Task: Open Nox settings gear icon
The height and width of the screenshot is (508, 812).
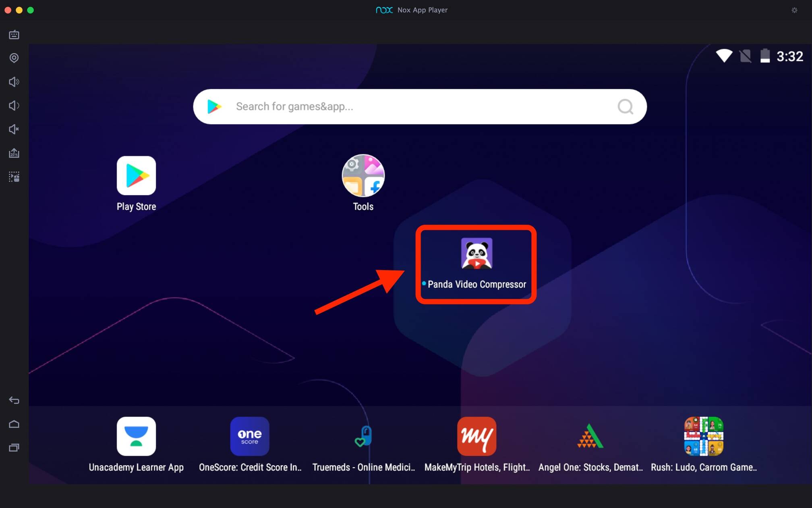Action: click(794, 10)
